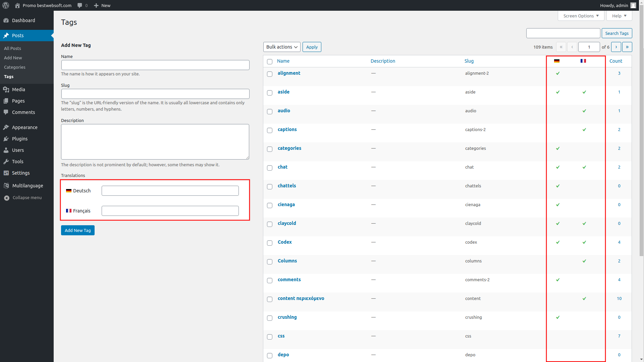Image resolution: width=644 pixels, height=362 pixels.
Task: Open Categories in the Posts submenu
Action: point(15,67)
